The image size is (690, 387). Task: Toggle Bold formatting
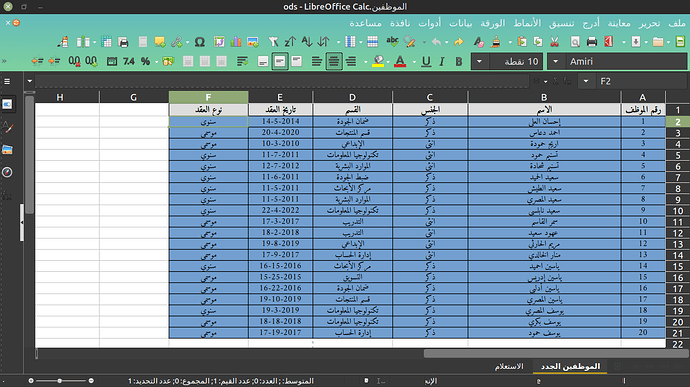(x=459, y=61)
